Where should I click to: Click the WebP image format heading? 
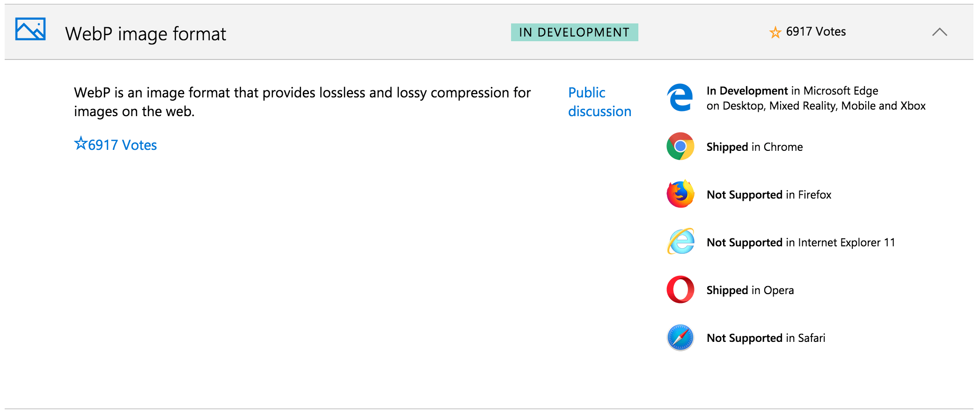pyautogui.click(x=146, y=34)
